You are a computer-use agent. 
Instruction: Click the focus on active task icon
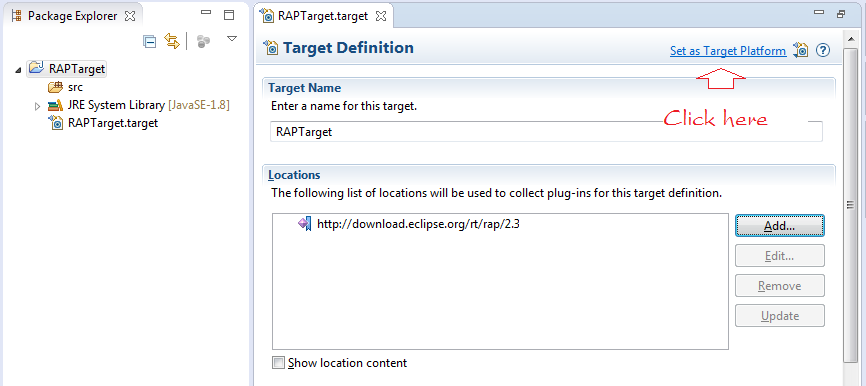click(x=204, y=41)
